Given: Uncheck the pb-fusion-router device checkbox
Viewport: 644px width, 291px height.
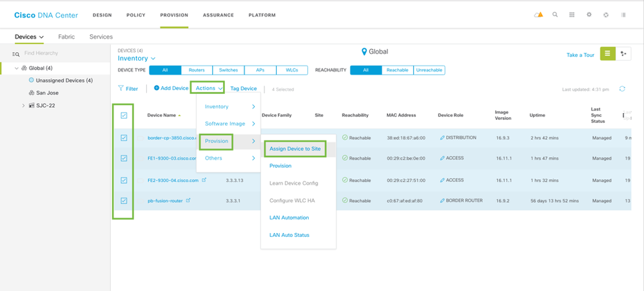Looking at the screenshot, I should click(124, 201).
